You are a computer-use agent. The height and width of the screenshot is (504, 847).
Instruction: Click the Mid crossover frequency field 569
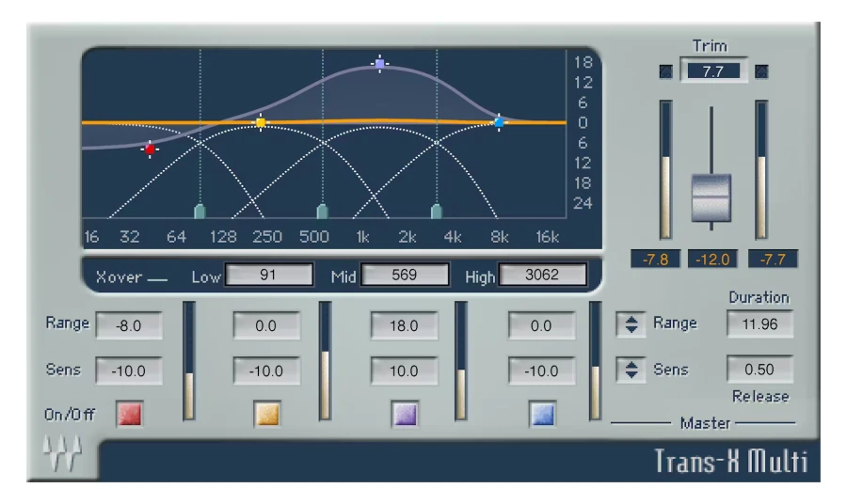[x=405, y=275]
